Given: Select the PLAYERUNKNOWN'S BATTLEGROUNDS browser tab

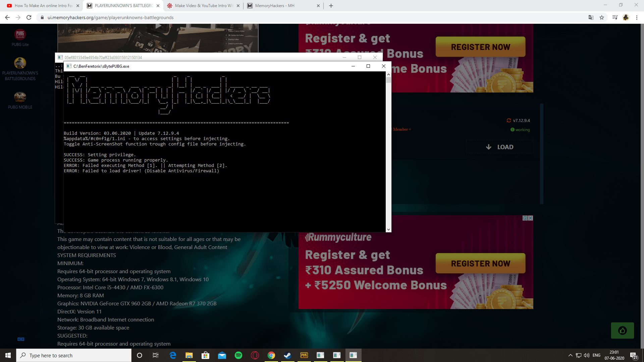Looking at the screenshot, I should (x=122, y=6).
